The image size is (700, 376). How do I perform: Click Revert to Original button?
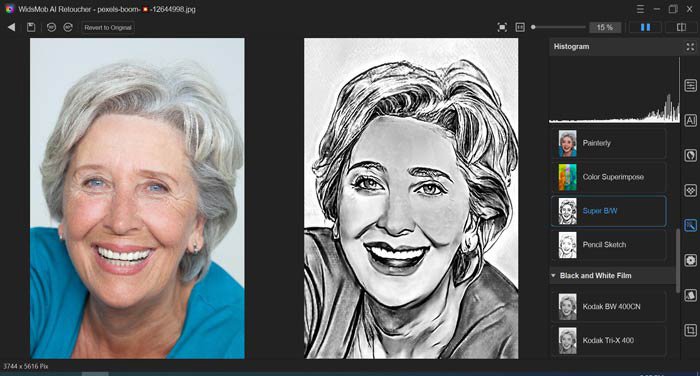click(108, 27)
